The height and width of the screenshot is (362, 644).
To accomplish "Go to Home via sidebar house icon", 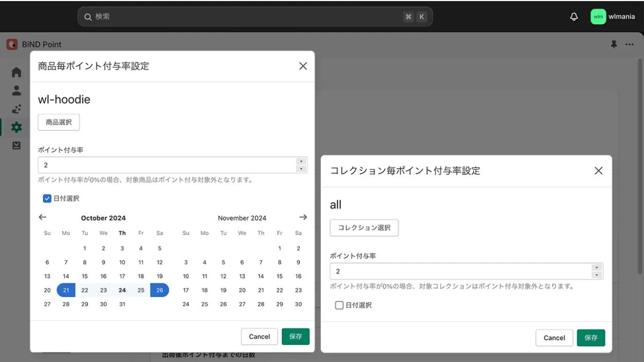I will pyautogui.click(x=16, y=72).
